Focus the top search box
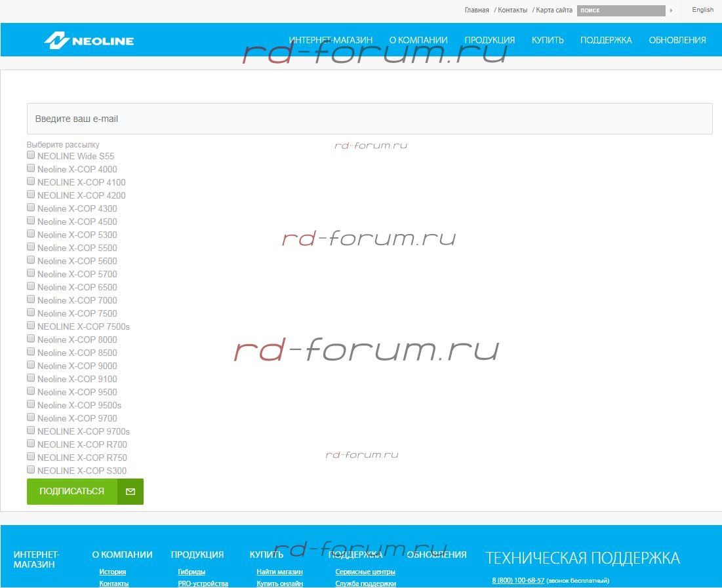Image resolution: width=722 pixels, height=588 pixels. (620, 10)
